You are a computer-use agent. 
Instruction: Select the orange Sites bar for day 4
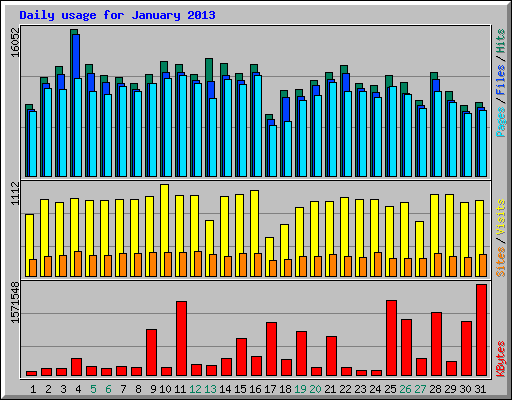(78, 264)
